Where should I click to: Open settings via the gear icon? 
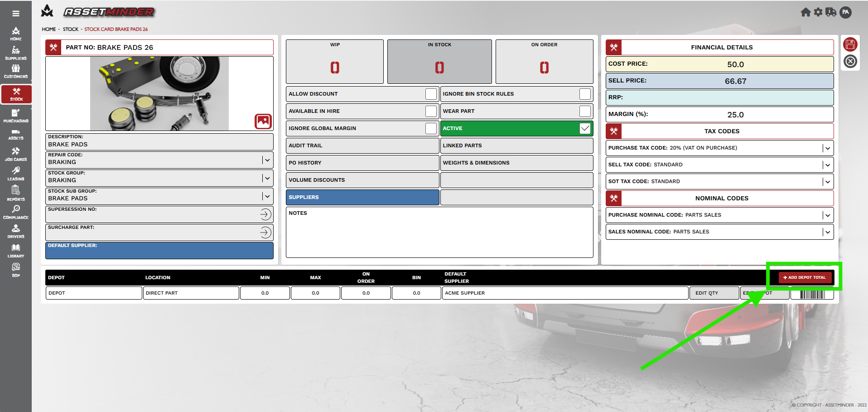click(x=818, y=12)
